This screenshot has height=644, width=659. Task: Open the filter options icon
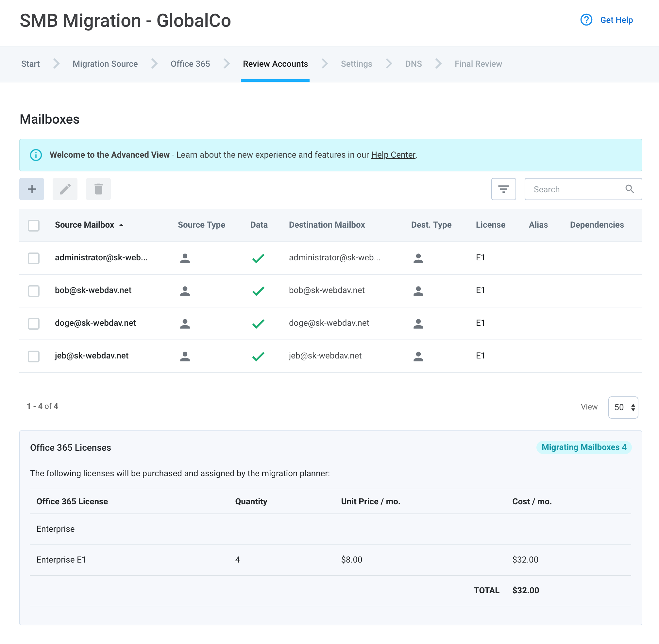pos(503,189)
